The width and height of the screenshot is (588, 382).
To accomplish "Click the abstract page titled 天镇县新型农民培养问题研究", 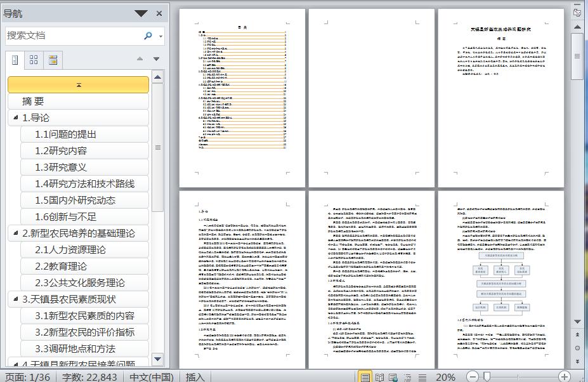I will 501,98.
